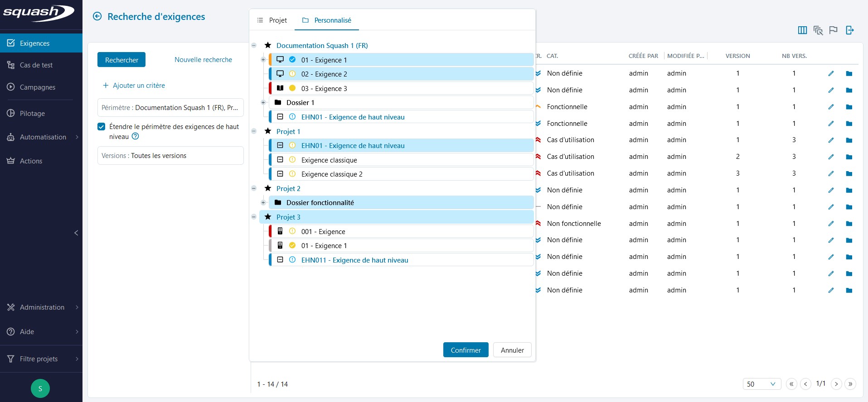Click the back arrow beside Recherche d'exigences
Screen dimensions: 868x402
click(97, 17)
